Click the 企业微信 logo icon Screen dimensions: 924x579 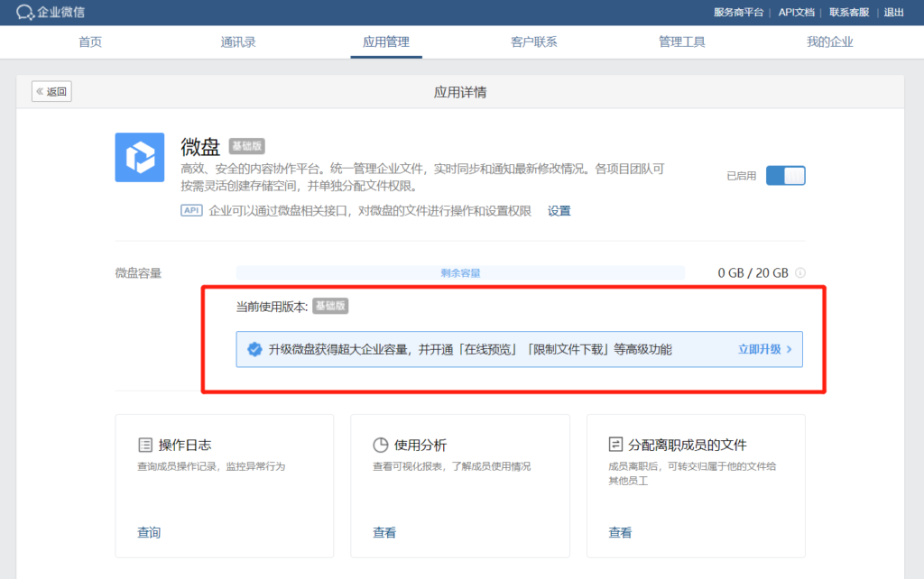(x=24, y=12)
